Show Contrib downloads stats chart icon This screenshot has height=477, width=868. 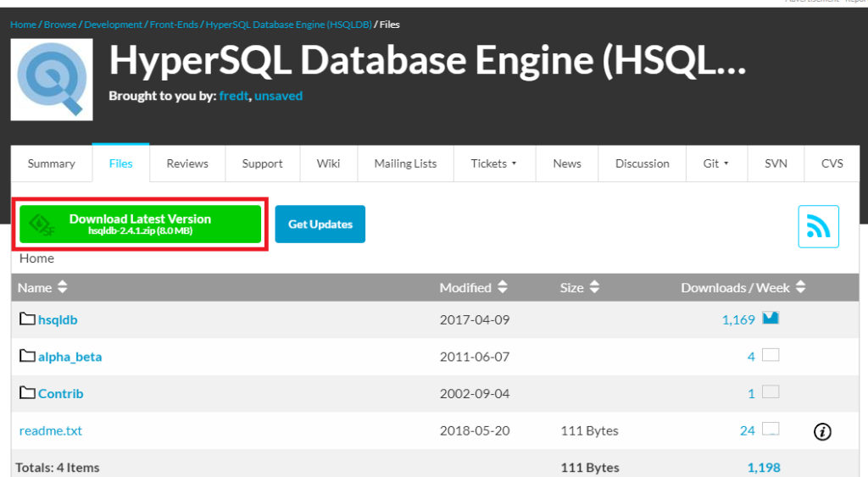click(x=771, y=391)
